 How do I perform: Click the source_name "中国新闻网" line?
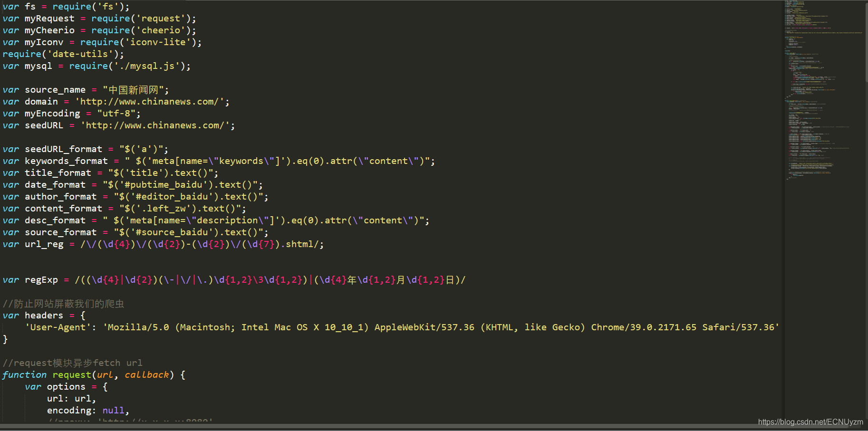pos(86,90)
